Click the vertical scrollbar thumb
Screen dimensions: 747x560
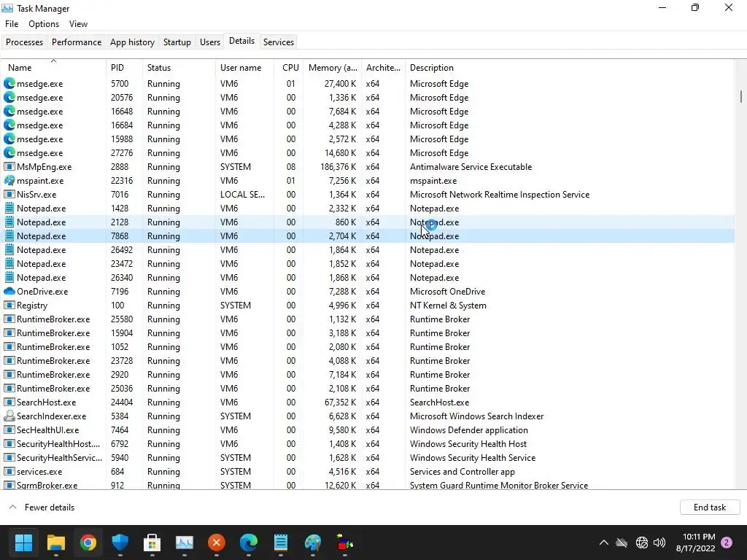click(x=741, y=96)
